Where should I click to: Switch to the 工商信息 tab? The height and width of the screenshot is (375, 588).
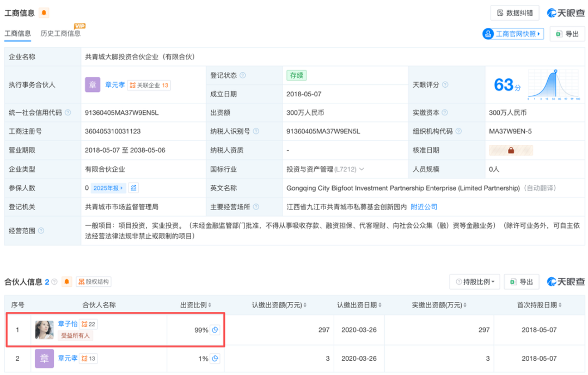coord(17,33)
